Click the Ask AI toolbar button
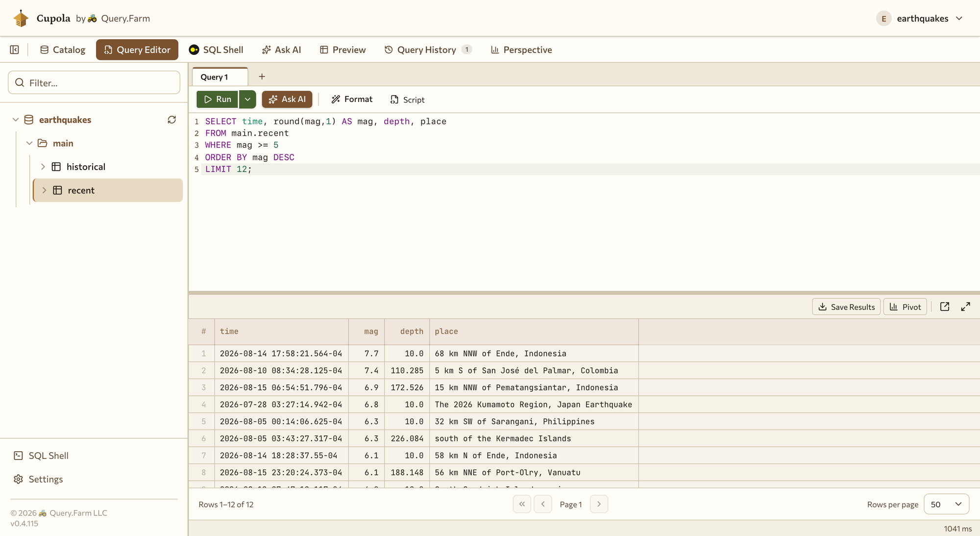Screen dimensions: 980x536 [287, 99]
